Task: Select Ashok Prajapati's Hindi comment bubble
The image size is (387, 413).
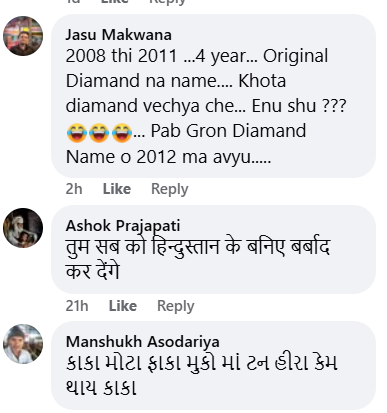Action: pos(213,249)
